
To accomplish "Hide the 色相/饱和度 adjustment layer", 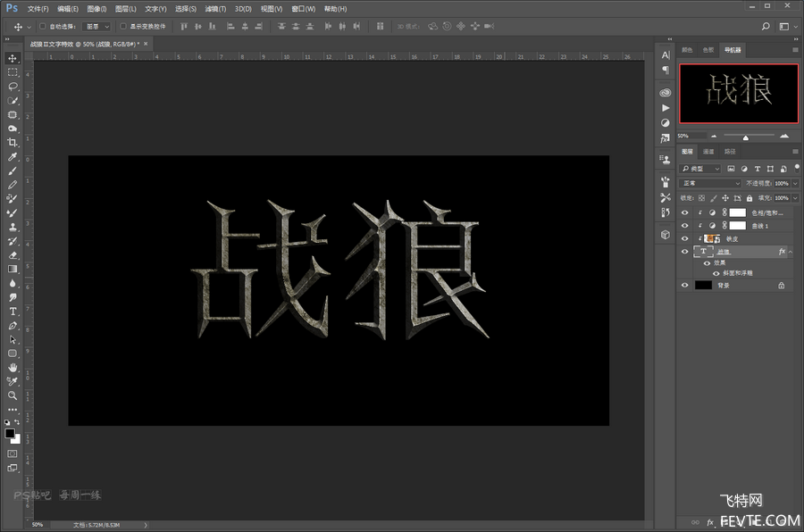I will tap(685, 212).
